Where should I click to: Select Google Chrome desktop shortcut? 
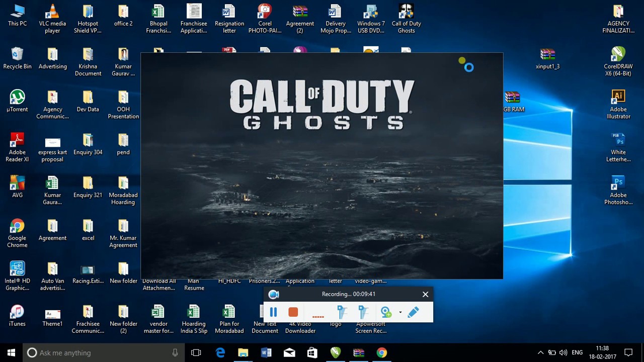pos(17,234)
